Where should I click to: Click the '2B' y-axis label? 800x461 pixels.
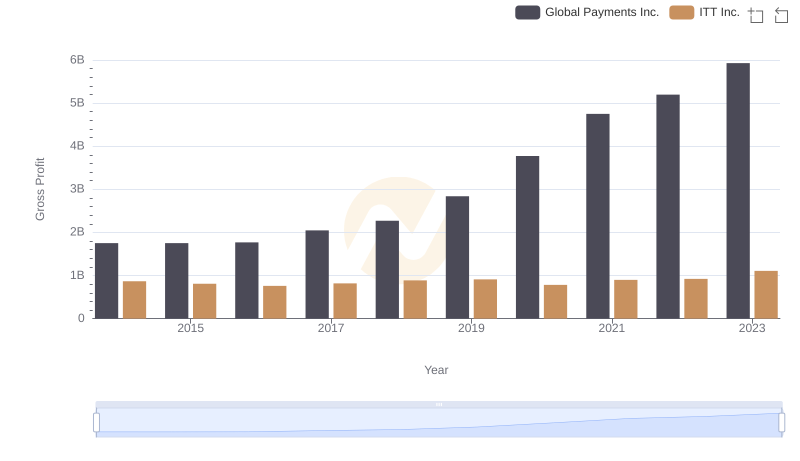click(x=77, y=232)
